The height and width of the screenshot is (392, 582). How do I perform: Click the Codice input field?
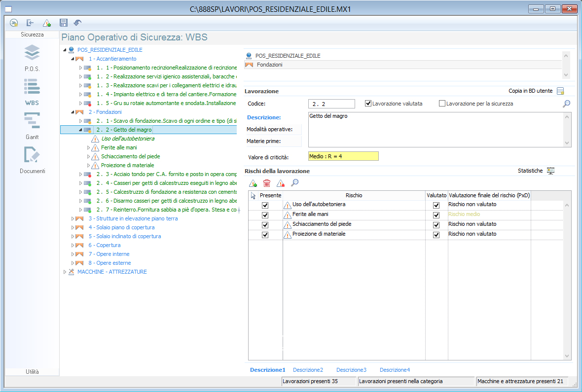pos(331,104)
